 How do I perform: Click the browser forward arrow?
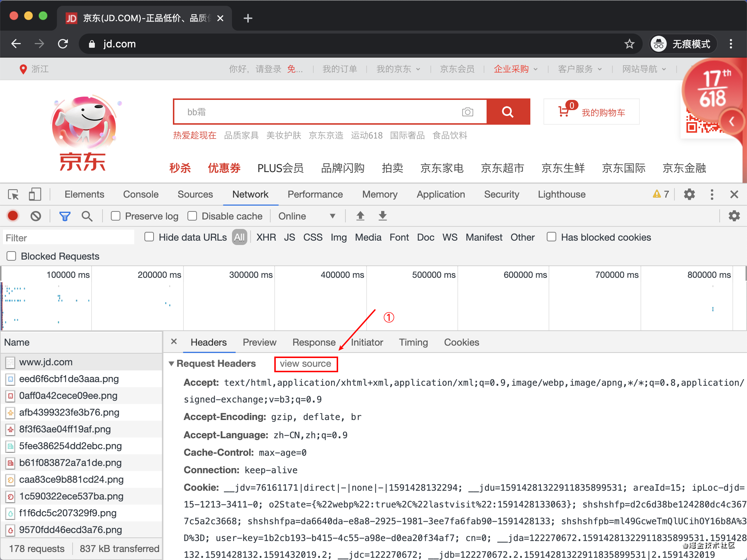click(x=39, y=44)
